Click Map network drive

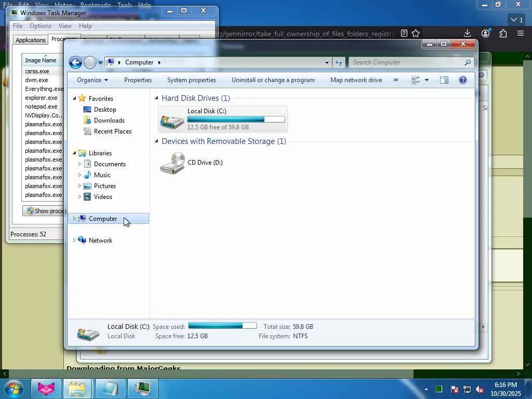point(356,80)
